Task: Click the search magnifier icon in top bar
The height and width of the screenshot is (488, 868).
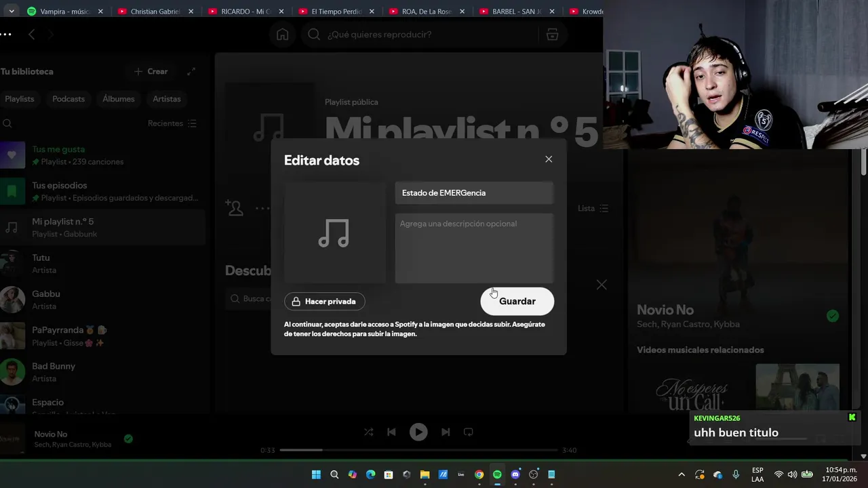Action: click(x=314, y=35)
